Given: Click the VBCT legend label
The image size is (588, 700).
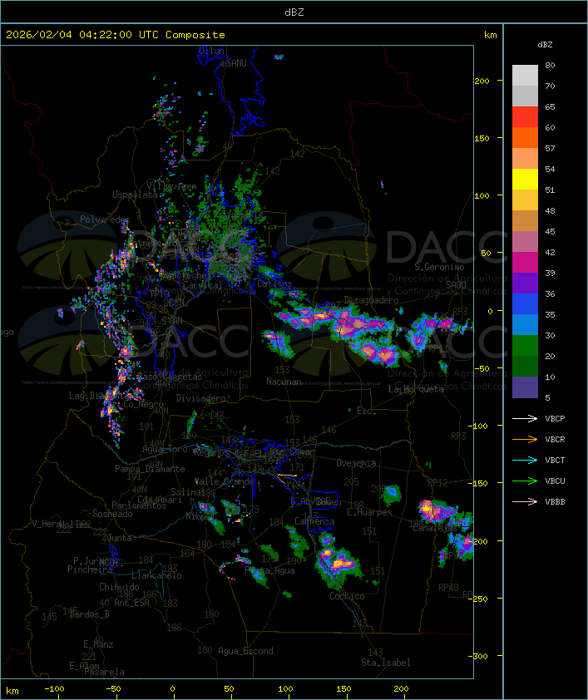Looking at the screenshot, I should [555, 461].
